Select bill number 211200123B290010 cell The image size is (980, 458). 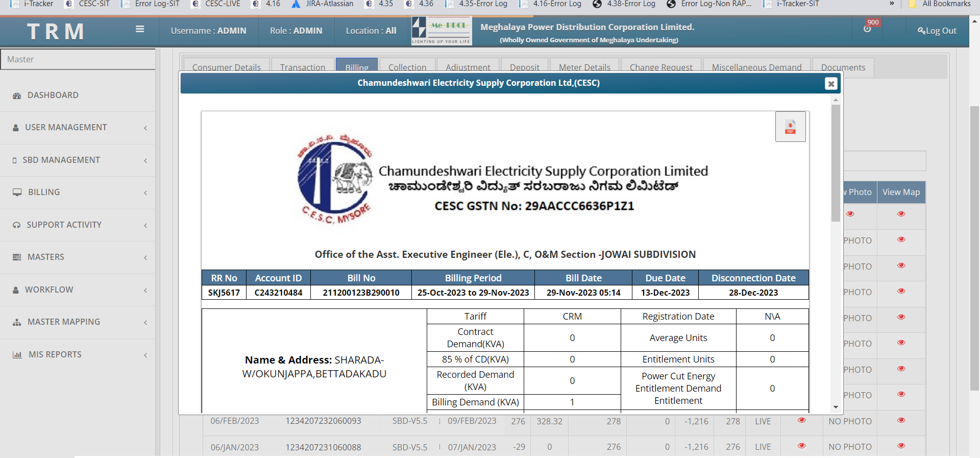click(361, 293)
